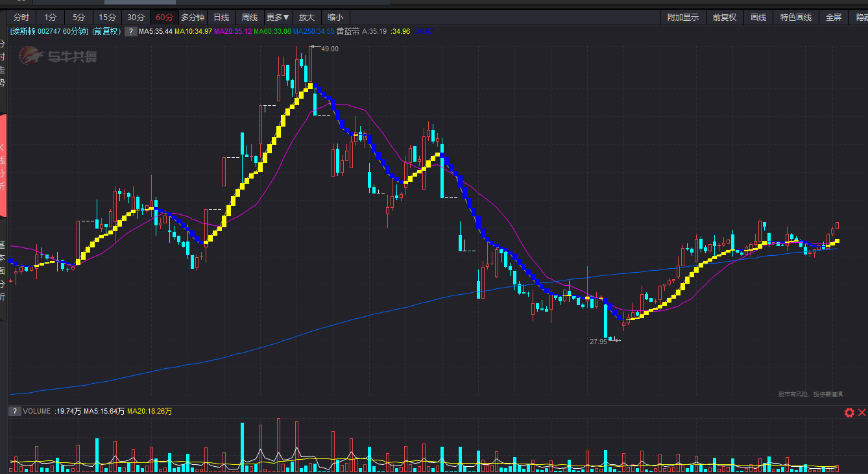Switch chart to 日线 daily period
The width and height of the screenshot is (868, 474).
(x=222, y=18)
